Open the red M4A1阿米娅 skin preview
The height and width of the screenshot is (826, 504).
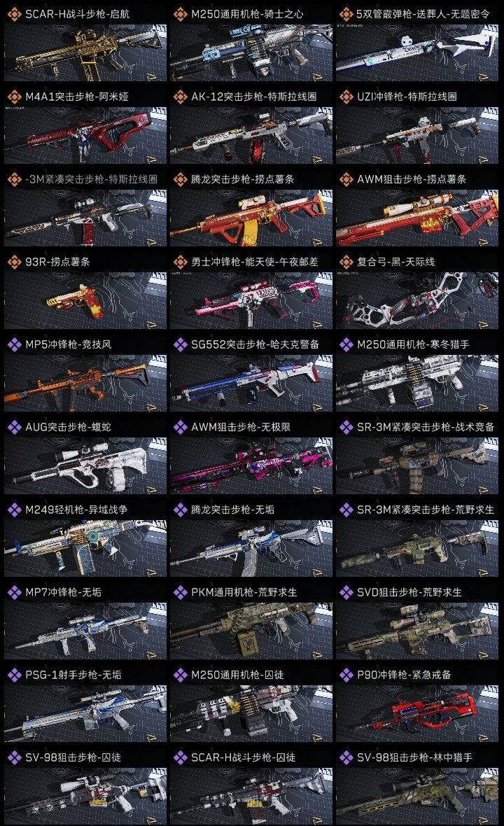pyautogui.click(x=85, y=135)
